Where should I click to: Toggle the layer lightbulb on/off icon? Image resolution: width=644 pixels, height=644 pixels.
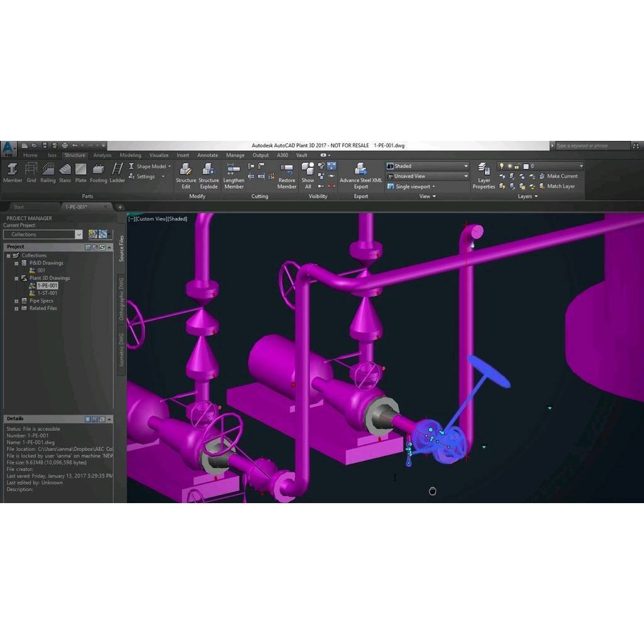501,166
